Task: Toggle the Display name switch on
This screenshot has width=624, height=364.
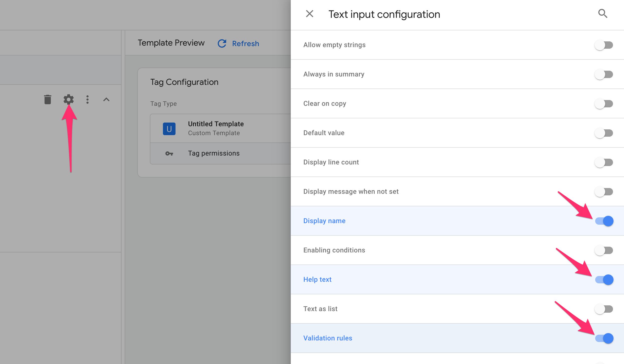Action: [605, 221]
